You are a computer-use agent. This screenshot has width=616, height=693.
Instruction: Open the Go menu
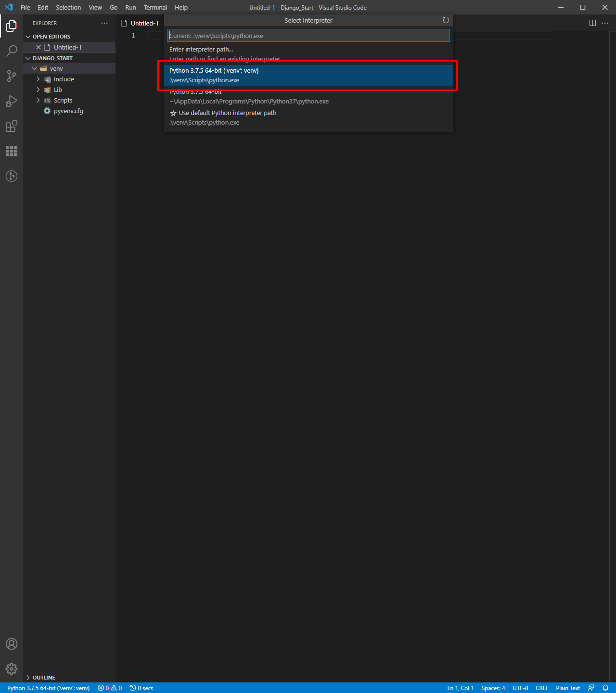coord(114,7)
